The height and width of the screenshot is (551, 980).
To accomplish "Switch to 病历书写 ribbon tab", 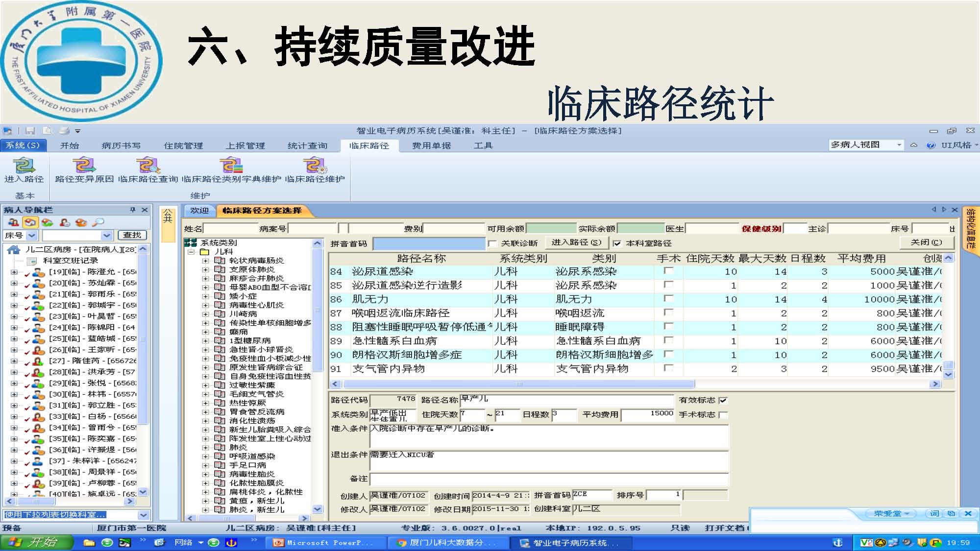I will coord(121,145).
